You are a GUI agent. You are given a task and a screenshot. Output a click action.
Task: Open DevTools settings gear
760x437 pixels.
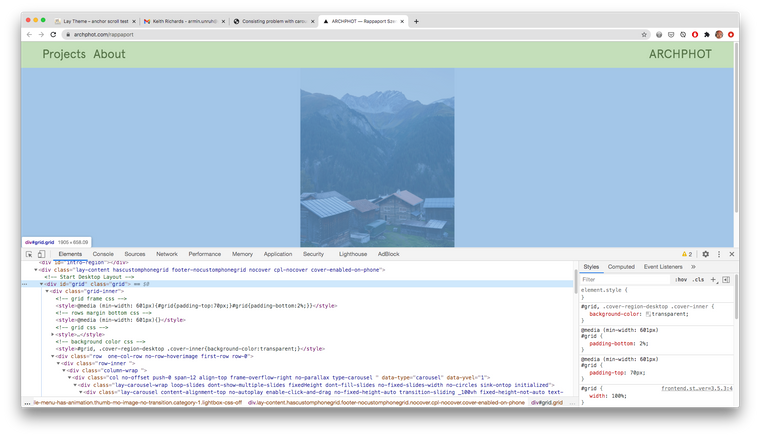coord(706,254)
